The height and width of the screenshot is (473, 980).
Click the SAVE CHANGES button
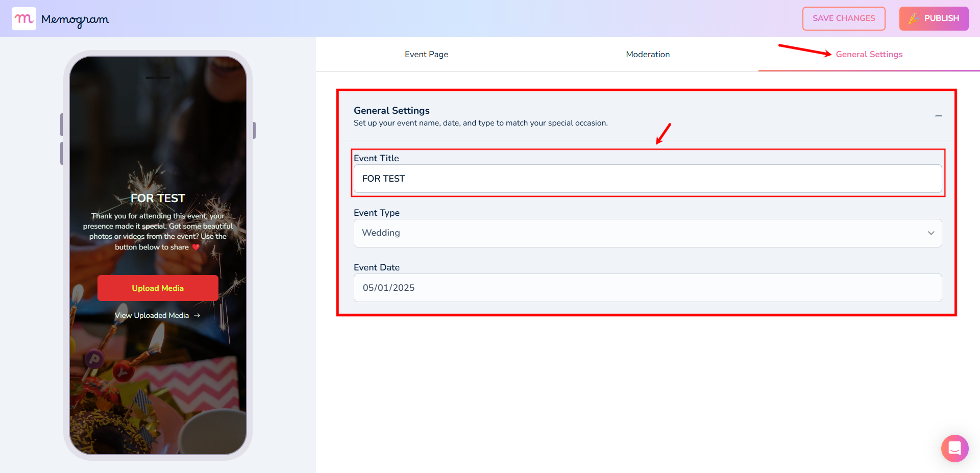pyautogui.click(x=844, y=18)
